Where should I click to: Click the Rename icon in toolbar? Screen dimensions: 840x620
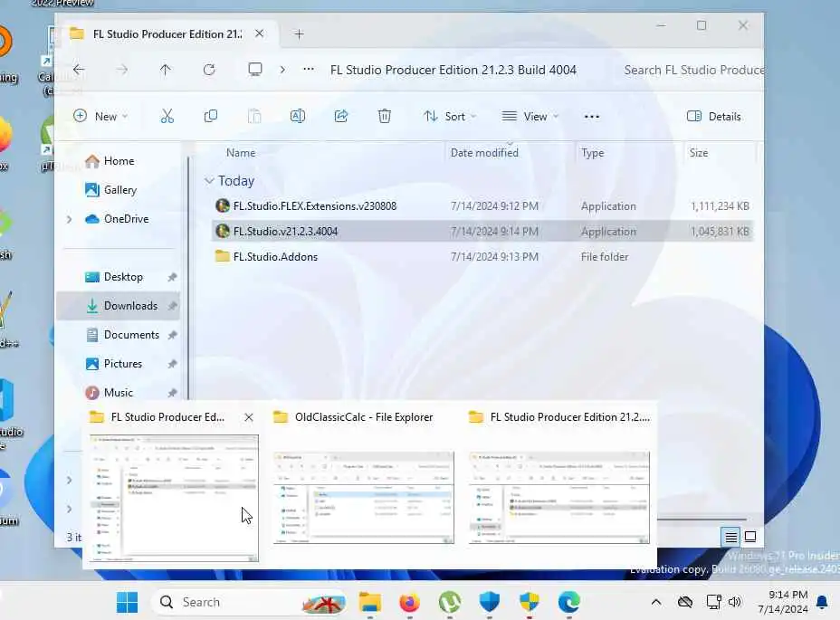coord(297,116)
